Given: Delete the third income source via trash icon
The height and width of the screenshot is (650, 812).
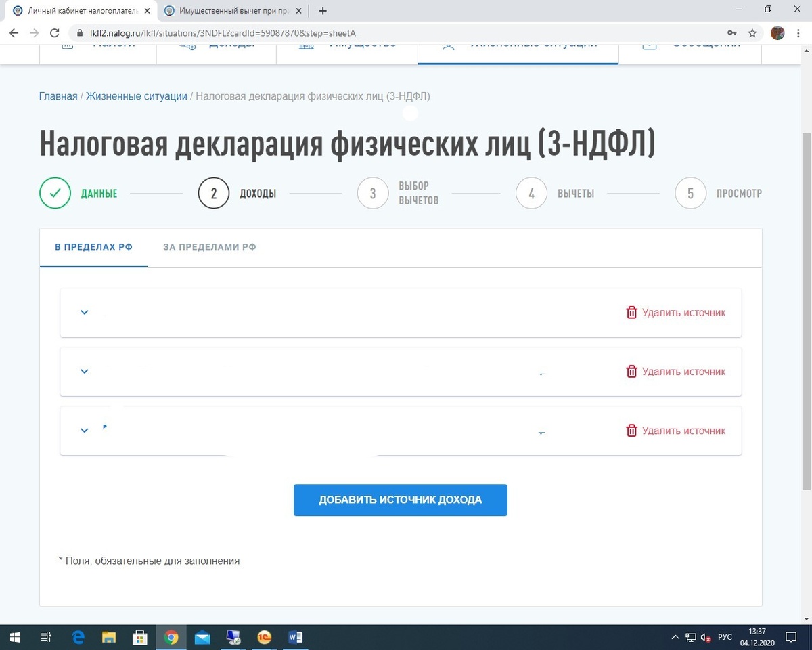Looking at the screenshot, I should (631, 430).
